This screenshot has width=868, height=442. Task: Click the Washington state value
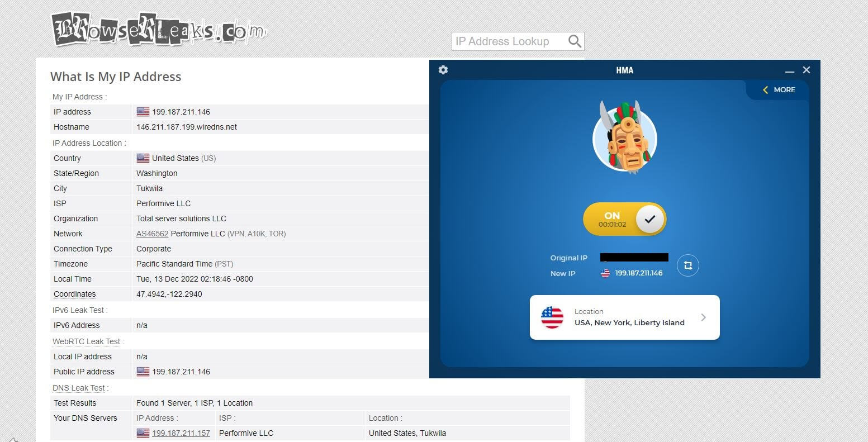(x=157, y=173)
